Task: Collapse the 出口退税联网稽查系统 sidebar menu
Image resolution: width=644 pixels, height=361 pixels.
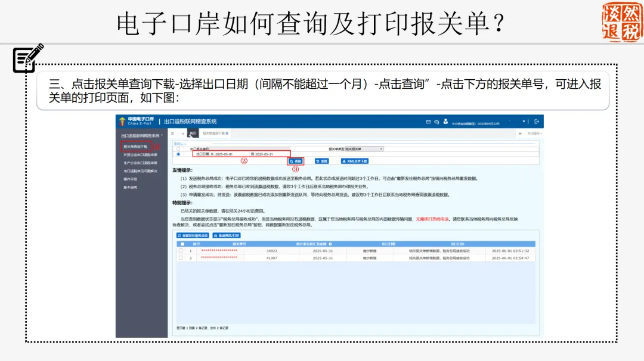Action: point(142,135)
